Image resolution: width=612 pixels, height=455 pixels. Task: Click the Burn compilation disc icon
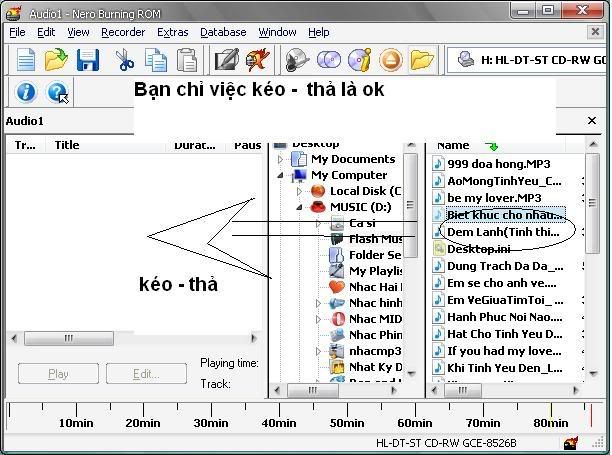coord(297,60)
